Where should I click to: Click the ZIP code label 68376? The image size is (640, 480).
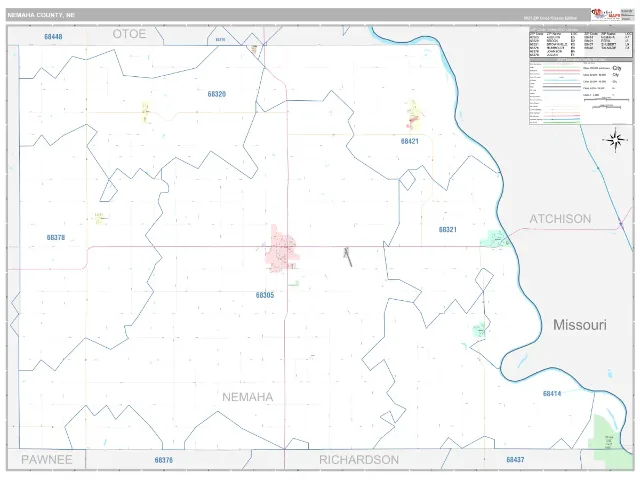coord(164,460)
